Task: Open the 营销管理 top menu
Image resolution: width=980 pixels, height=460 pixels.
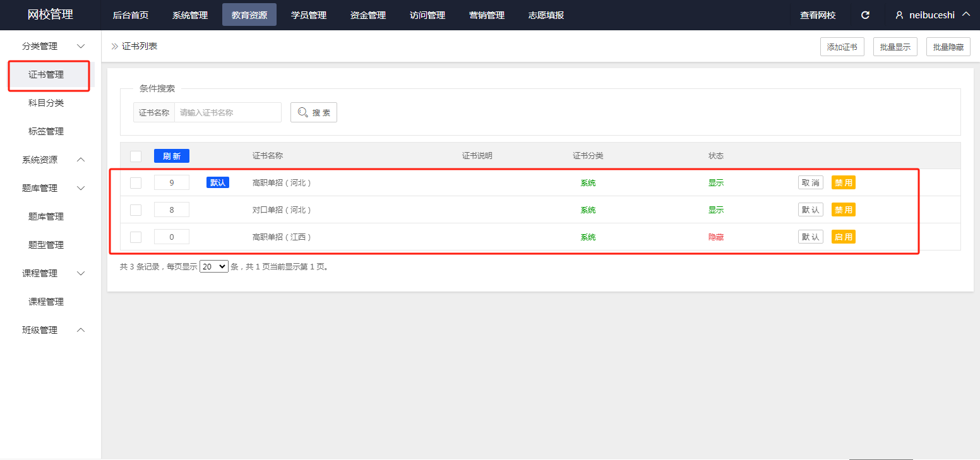Action: pos(487,15)
